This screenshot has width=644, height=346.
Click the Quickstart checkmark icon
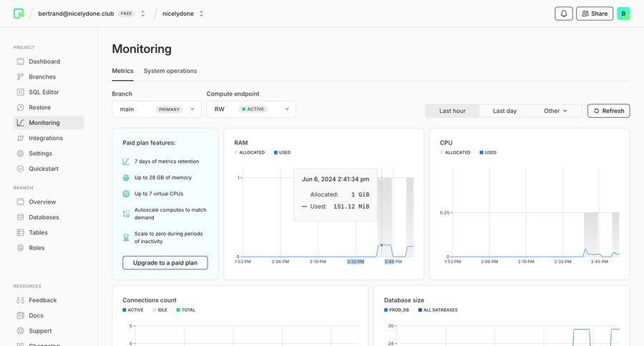click(21, 169)
